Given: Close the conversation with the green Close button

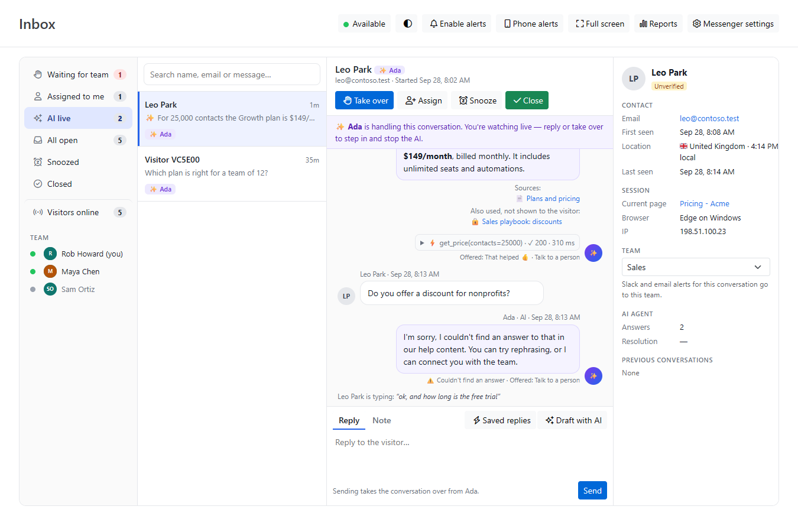Looking at the screenshot, I should click(x=527, y=100).
